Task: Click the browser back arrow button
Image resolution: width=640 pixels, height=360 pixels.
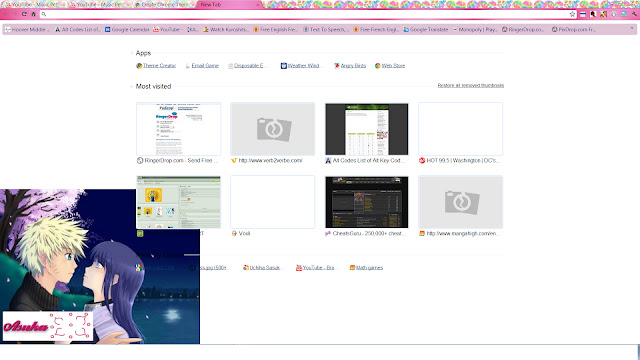Action: pyautogui.click(x=6, y=14)
